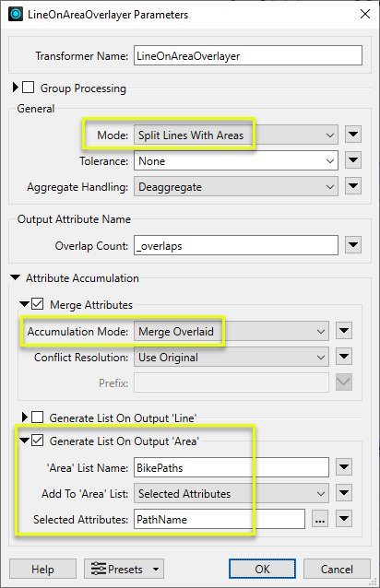Enable the Group Processing checkbox
Viewport: 380px width, 588px height.
[29, 88]
